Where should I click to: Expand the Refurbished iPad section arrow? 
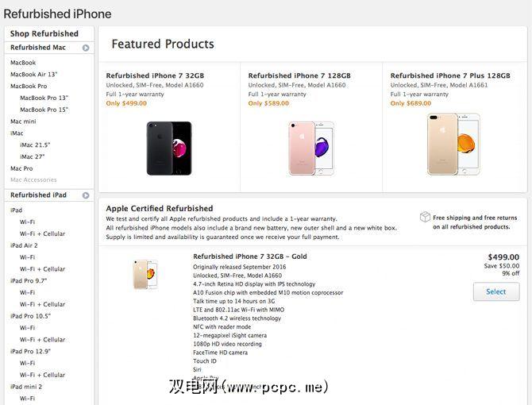click(x=85, y=195)
